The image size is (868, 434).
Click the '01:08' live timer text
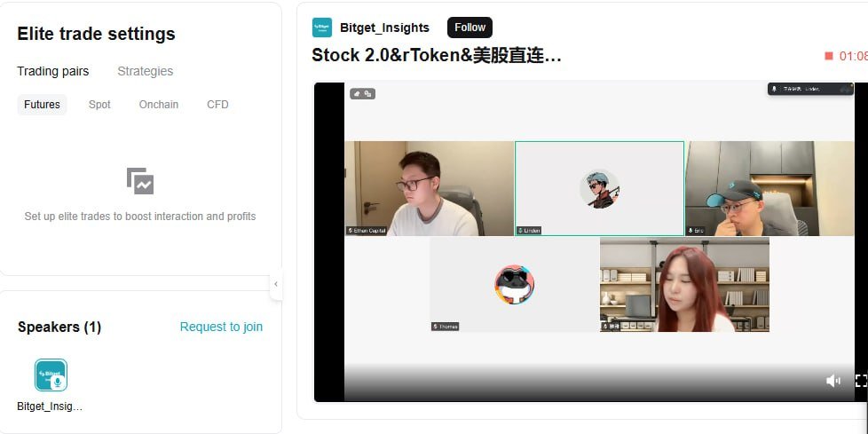click(x=853, y=56)
